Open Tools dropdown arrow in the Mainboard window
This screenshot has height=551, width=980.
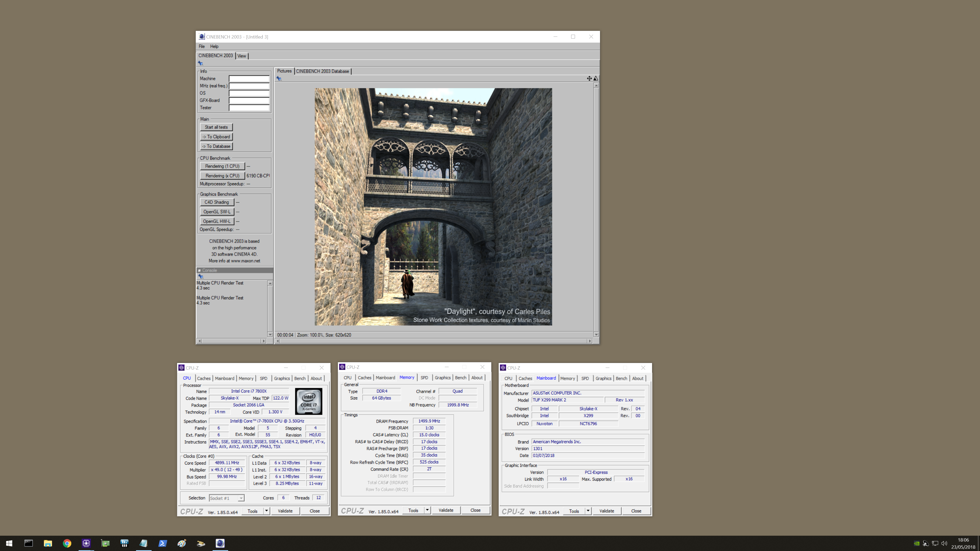pyautogui.click(x=588, y=511)
